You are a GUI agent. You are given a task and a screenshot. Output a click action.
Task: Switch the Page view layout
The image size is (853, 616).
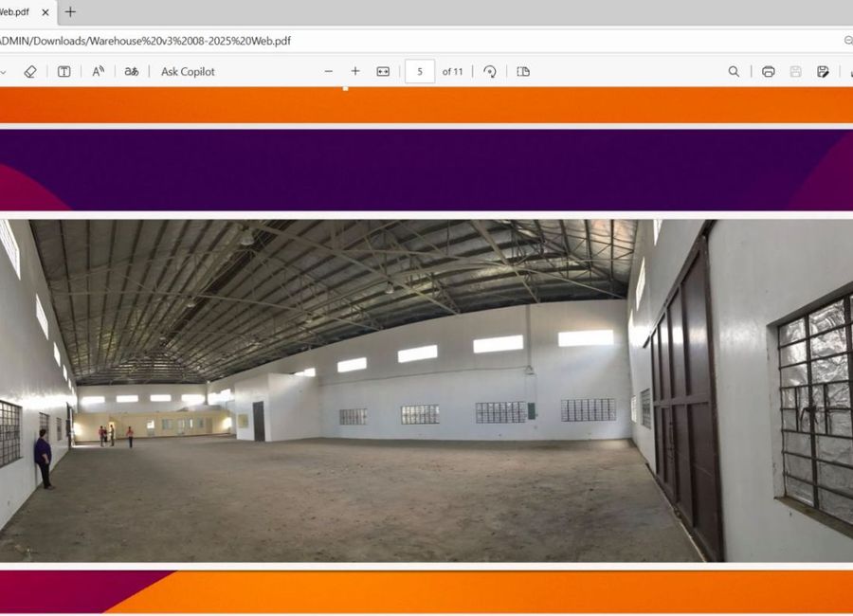[x=523, y=72]
